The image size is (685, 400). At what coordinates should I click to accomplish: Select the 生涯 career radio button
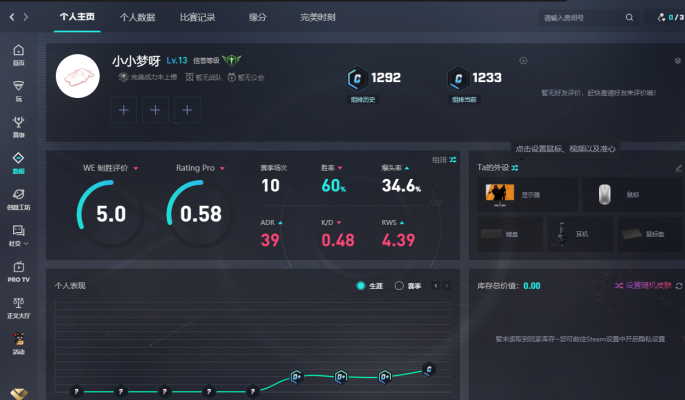click(x=361, y=286)
